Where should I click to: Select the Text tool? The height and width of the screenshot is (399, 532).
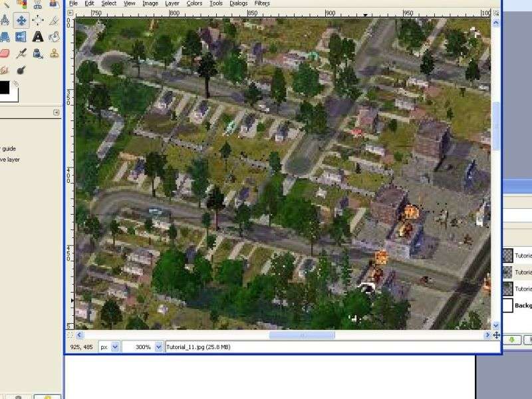38,37
